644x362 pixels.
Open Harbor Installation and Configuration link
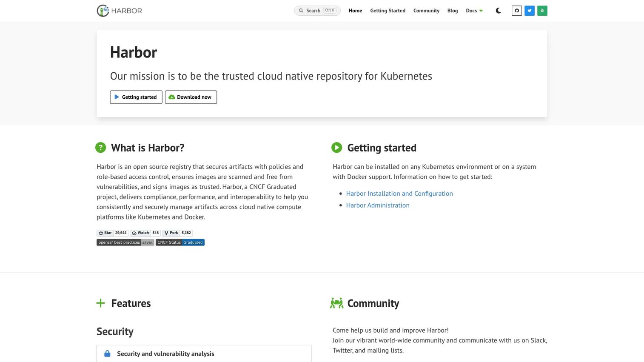pyautogui.click(x=399, y=194)
